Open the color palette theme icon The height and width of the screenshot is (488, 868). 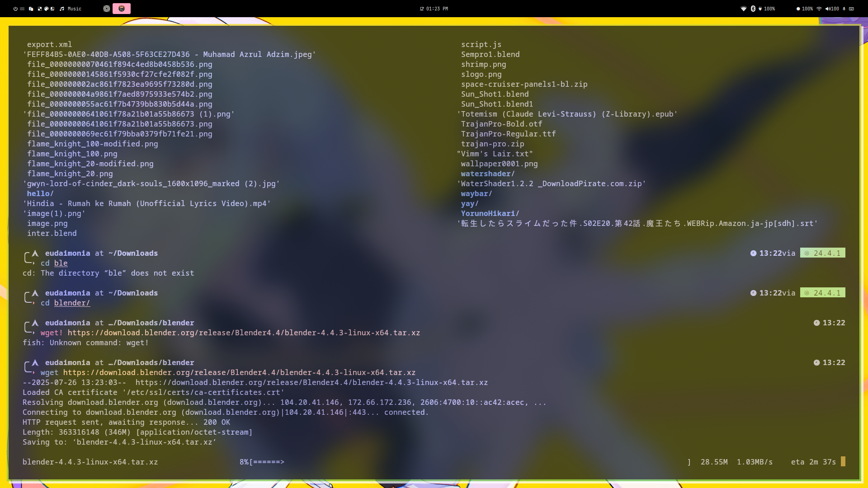(x=46, y=9)
